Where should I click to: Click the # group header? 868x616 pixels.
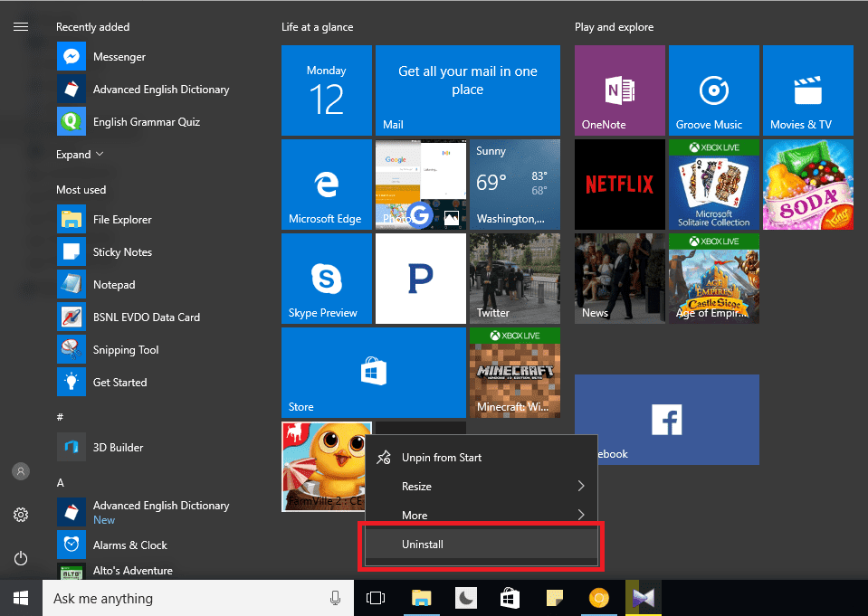coord(60,417)
